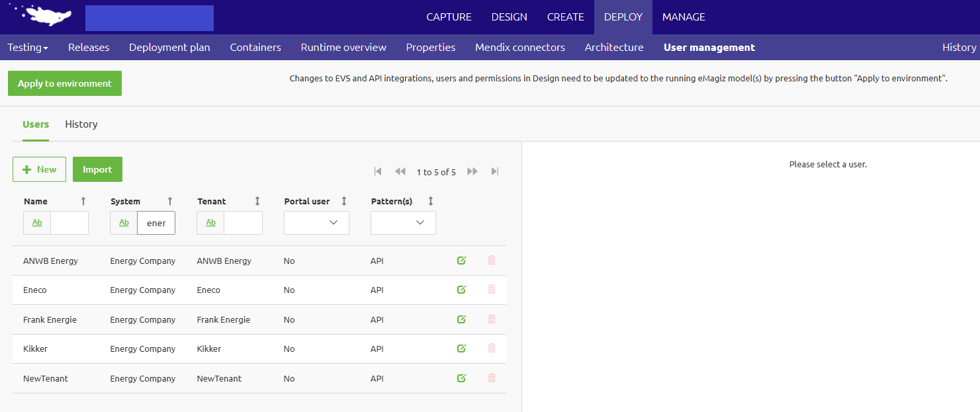Go to first page of users

(378, 171)
